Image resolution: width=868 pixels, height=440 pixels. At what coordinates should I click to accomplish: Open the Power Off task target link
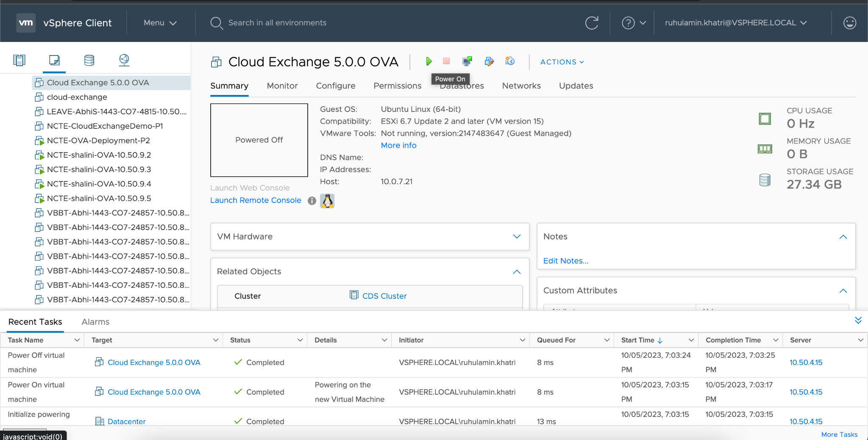point(154,362)
